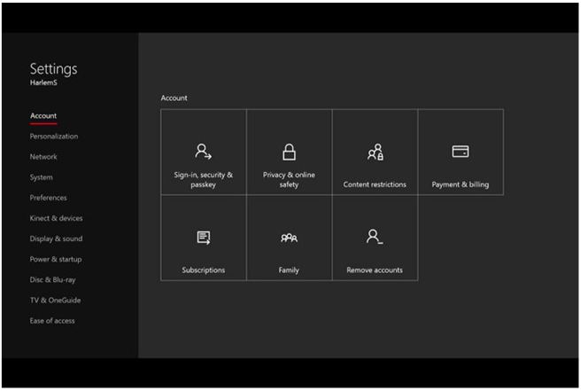
Task: Open Disc & Blu-ray settings
Action: (x=53, y=280)
